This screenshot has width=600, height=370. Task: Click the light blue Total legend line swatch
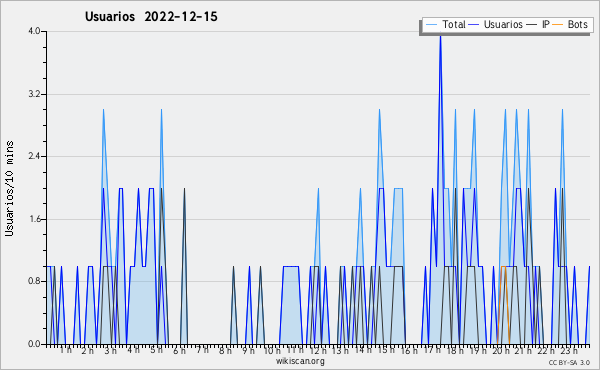click(x=431, y=25)
